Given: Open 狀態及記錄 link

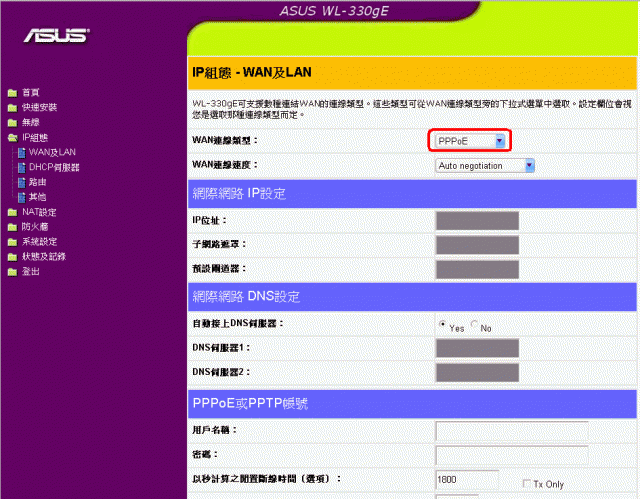Looking at the screenshot, I should (x=44, y=256).
